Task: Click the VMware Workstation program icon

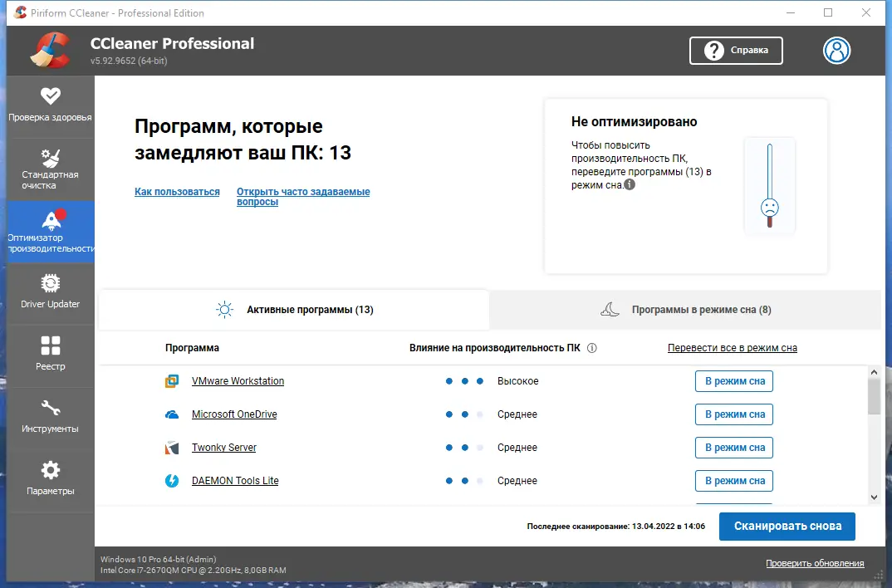Action: (171, 380)
